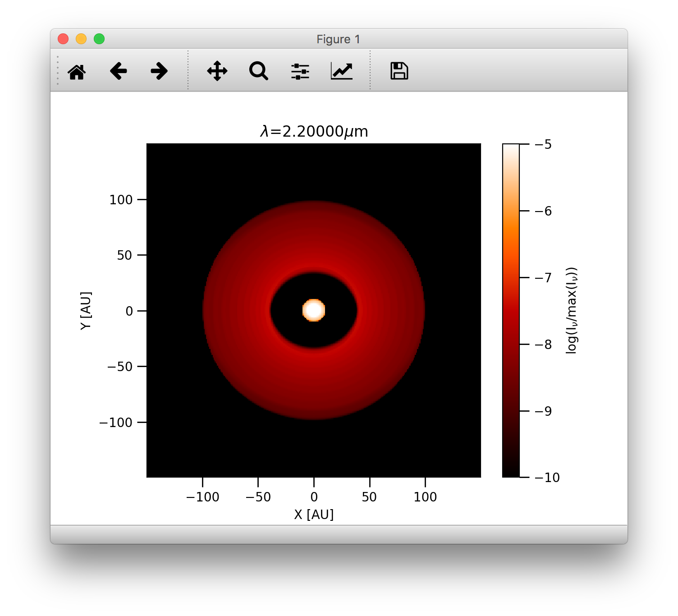Click the Figure 1 title text
The image size is (678, 616).
tap(338, 39)
